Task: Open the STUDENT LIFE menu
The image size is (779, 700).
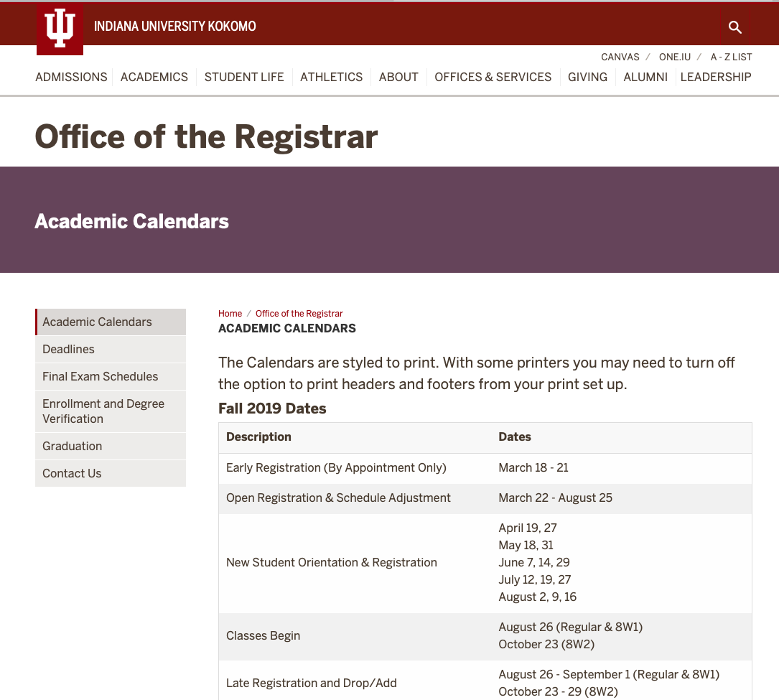Action: click(244, 77)
